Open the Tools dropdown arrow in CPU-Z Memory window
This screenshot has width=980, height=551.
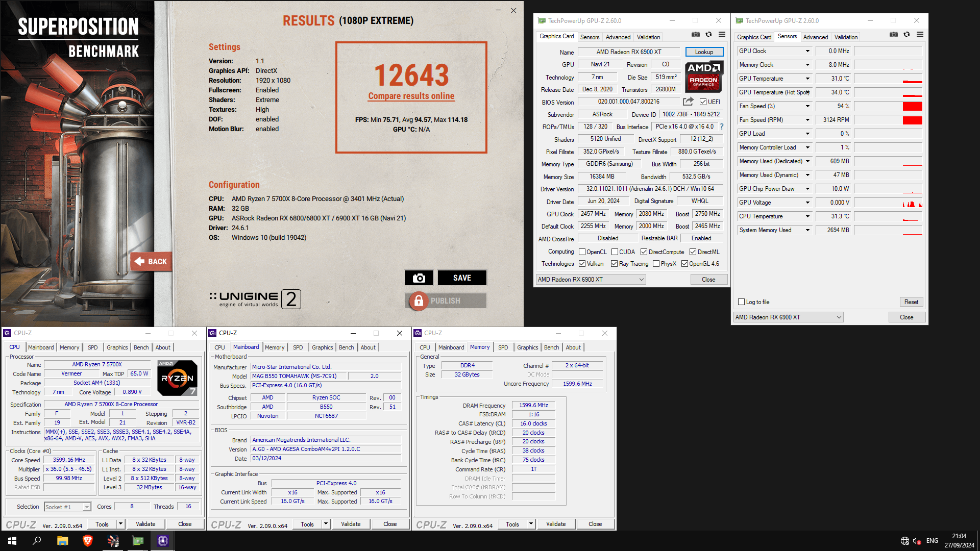point(531,524)
